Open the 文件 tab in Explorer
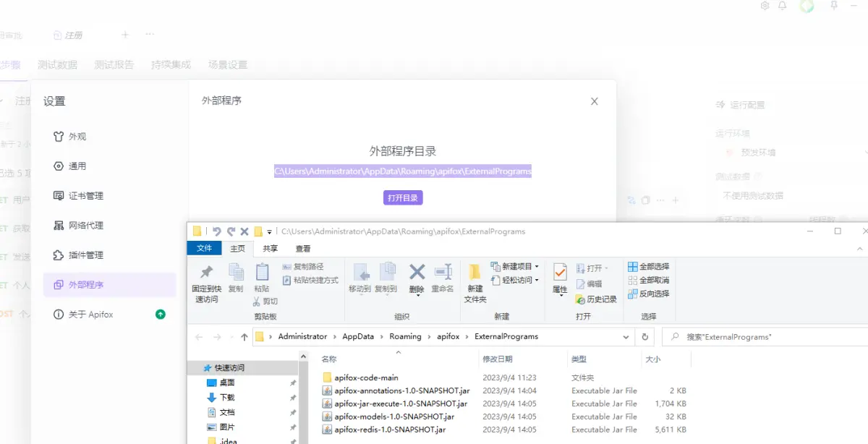The width and height of the screenshot is (868, 444). (205, 248)
